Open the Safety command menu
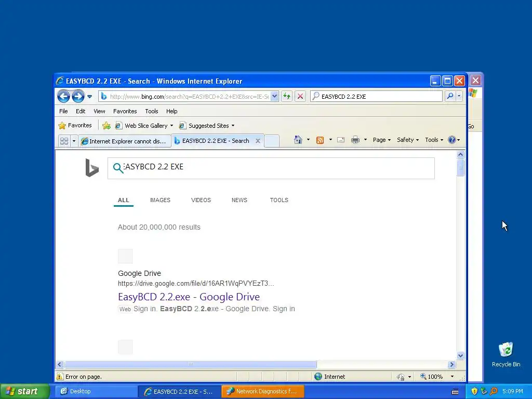The height and width of the screenshot is (399, 532). 408,140
